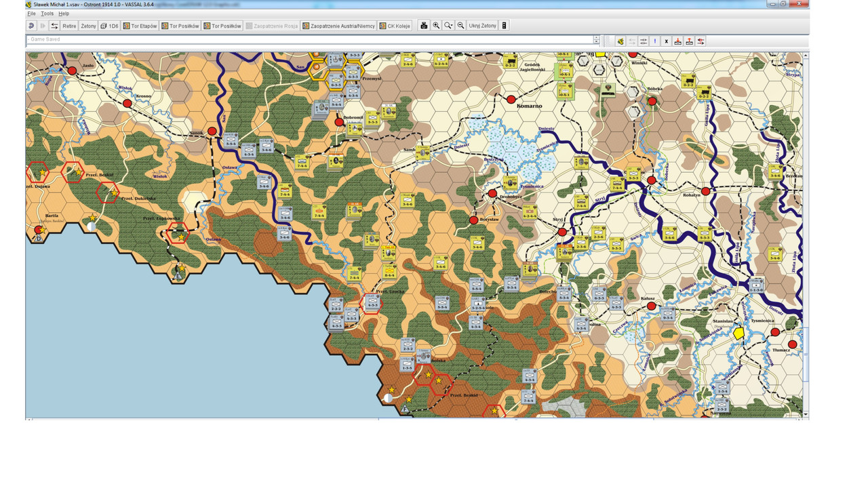Click the Komarno red city marker
The image size is (868, 482).
tap(511, 100)
